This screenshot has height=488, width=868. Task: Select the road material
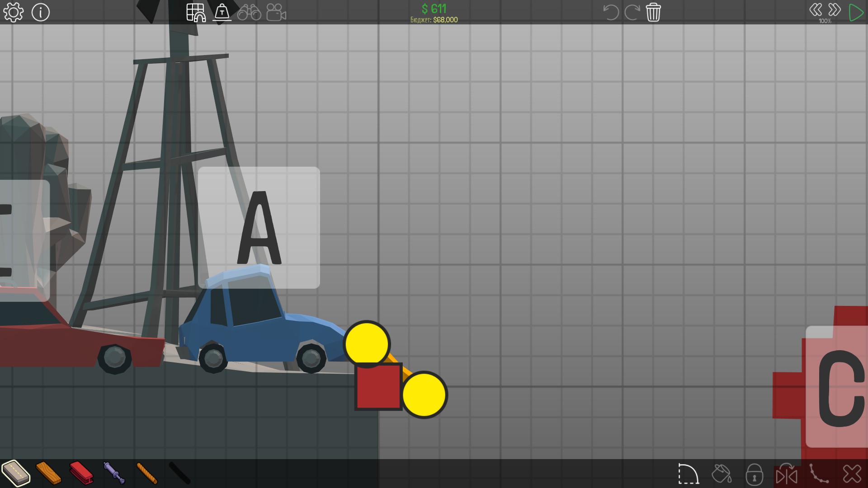16,473
